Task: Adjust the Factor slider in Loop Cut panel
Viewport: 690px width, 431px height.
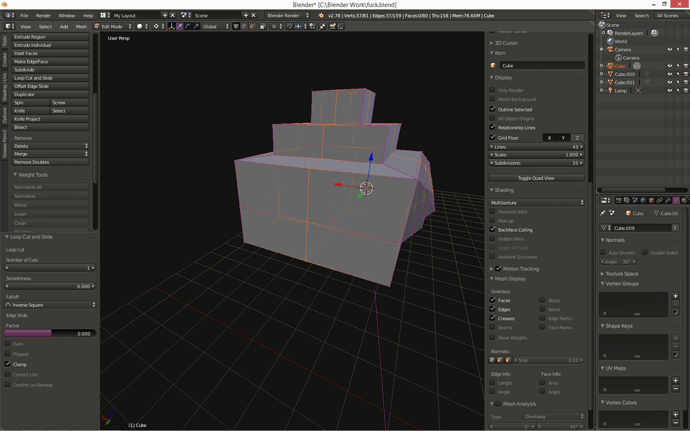Action: (50, 334)
